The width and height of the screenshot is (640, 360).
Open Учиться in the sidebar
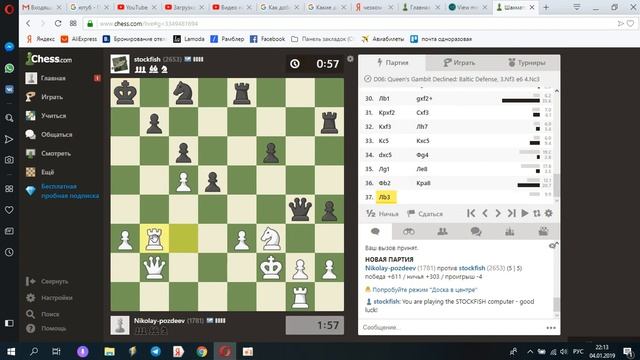point(53,116)
